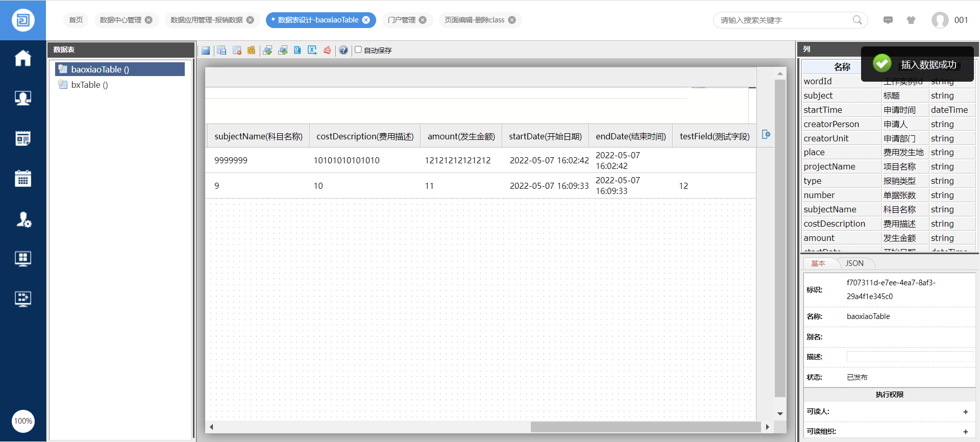Image resolution: width=980 pixels, height=442 pixels.
Task: Expand 可读人 with its plus button
Action: 965,412
